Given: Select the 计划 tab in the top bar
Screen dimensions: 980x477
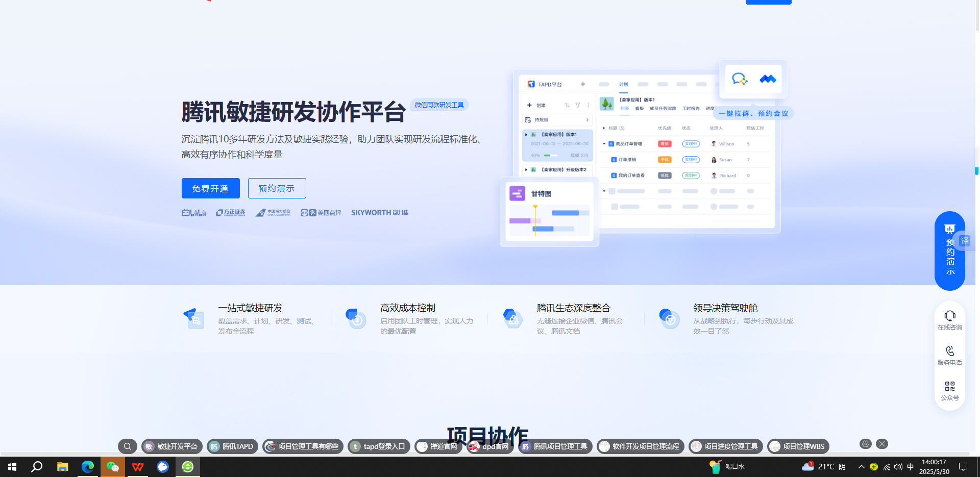Looking at the screenshot, I should [x=623, y=84].
